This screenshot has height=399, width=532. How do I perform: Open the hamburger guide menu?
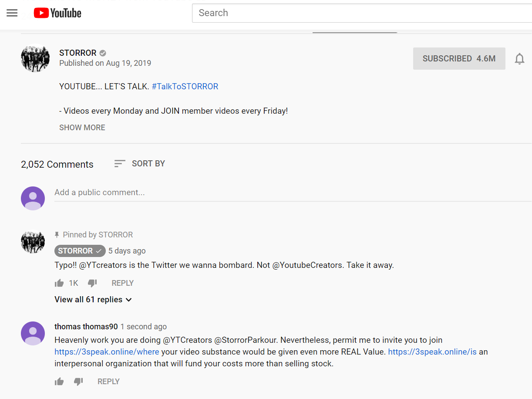12,13
